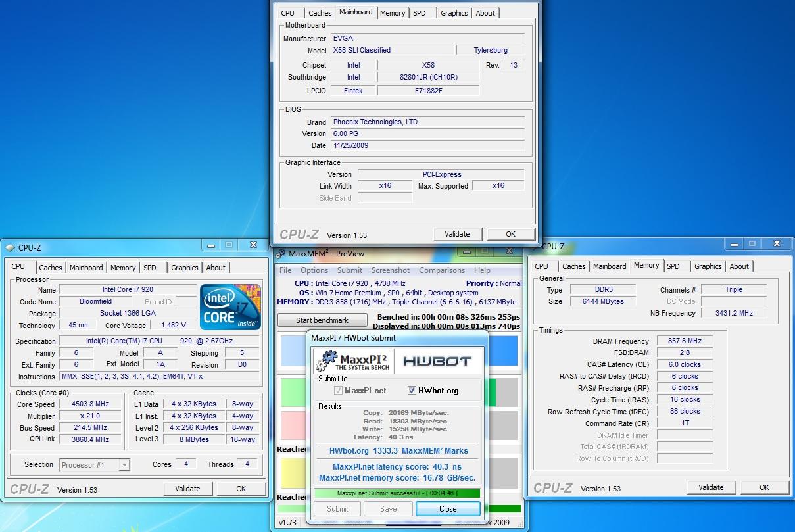Open the File menu in MaxxMEM

coord(285,270)
